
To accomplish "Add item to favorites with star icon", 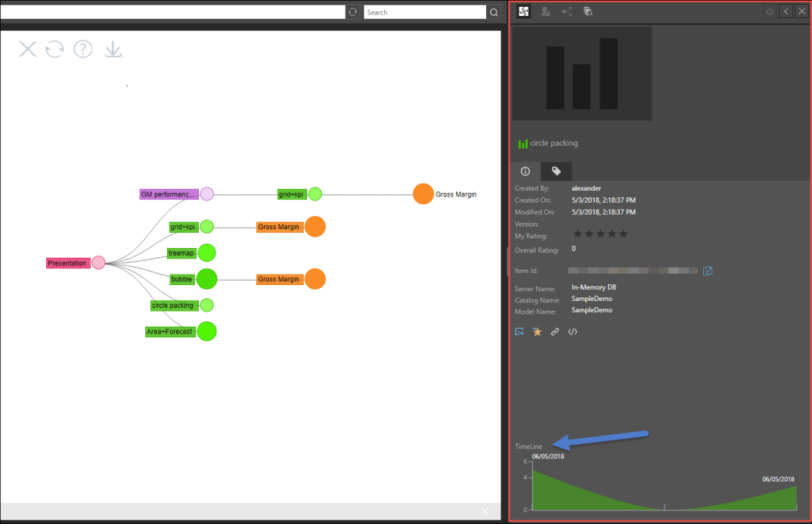I will click(538, 331).
